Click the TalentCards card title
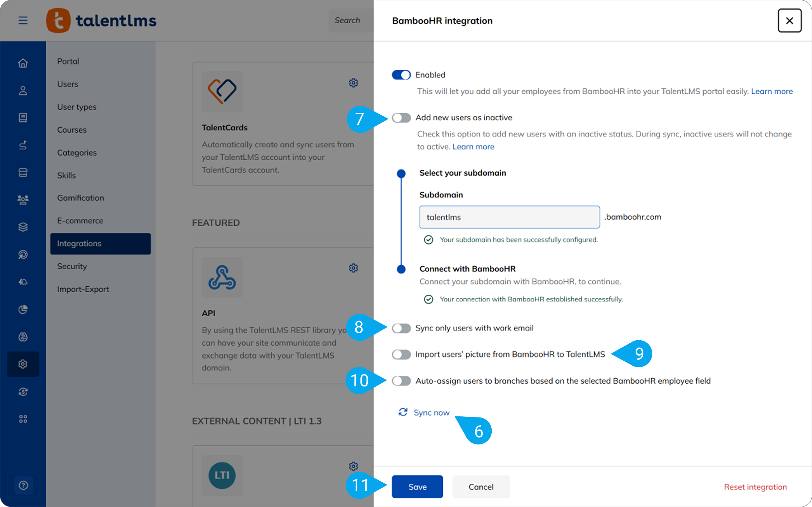This screenshot has height=507, width=812. pos(225,128)
